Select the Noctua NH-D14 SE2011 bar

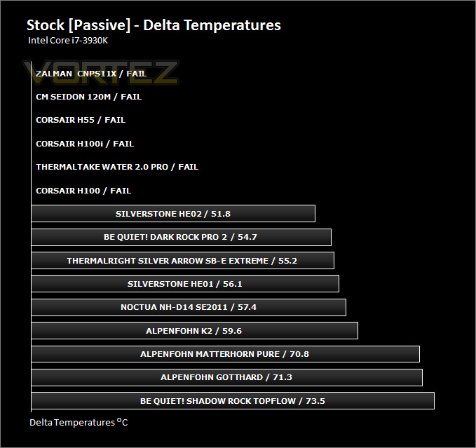[189, 307]
